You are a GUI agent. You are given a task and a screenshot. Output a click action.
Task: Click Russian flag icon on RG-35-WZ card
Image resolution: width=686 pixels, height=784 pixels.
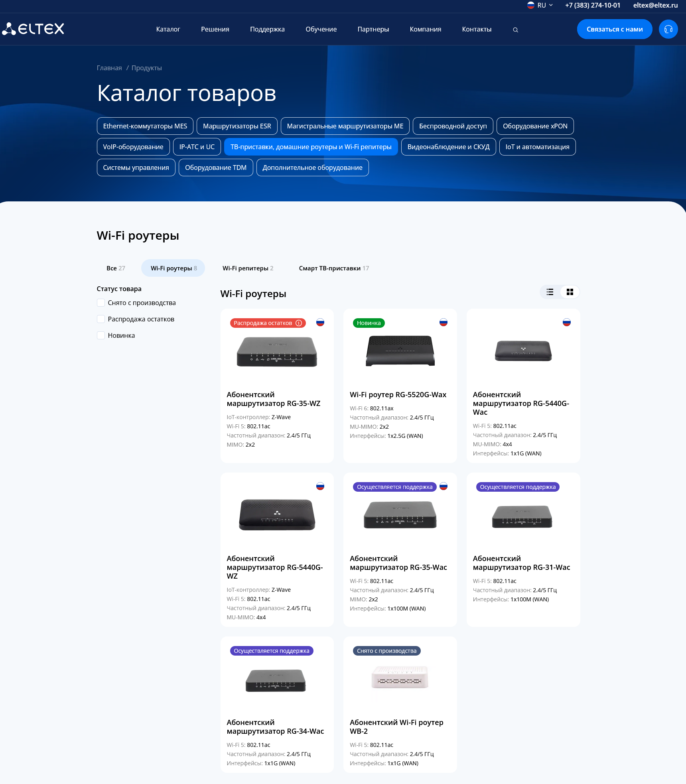pos(320,322)
